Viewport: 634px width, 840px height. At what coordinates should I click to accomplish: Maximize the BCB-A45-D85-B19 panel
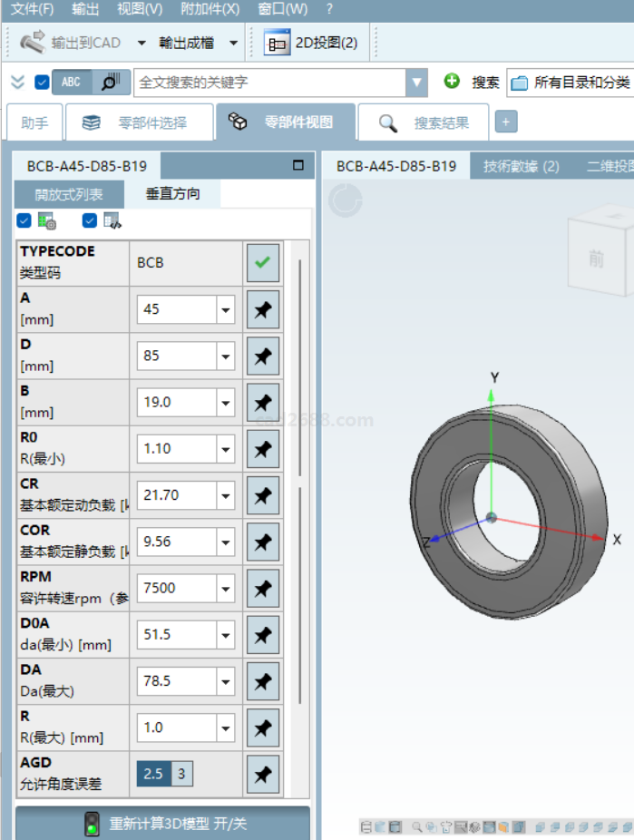pos(297,166)
